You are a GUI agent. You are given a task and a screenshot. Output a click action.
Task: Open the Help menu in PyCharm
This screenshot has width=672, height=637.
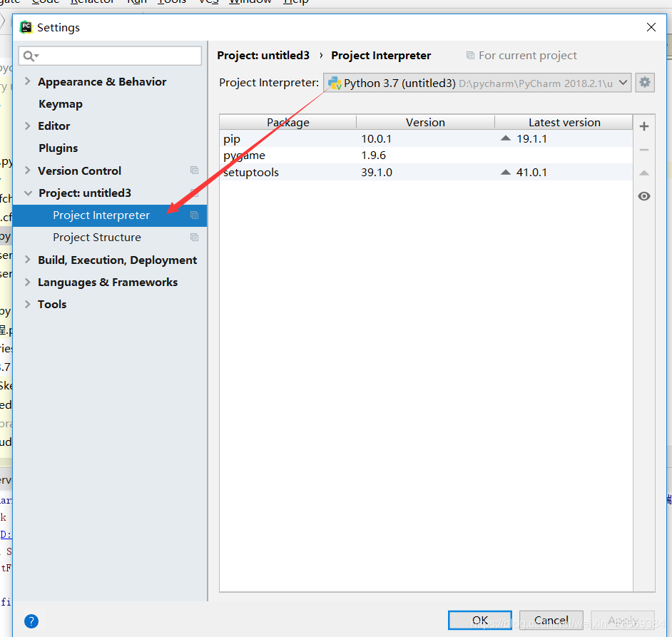click(296, 2)
